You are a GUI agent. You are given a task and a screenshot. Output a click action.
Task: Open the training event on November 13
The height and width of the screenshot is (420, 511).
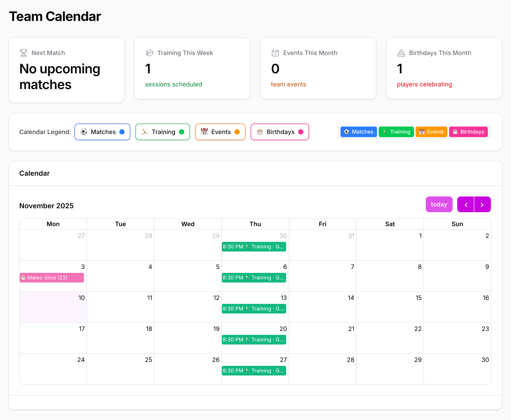[254, 309]
